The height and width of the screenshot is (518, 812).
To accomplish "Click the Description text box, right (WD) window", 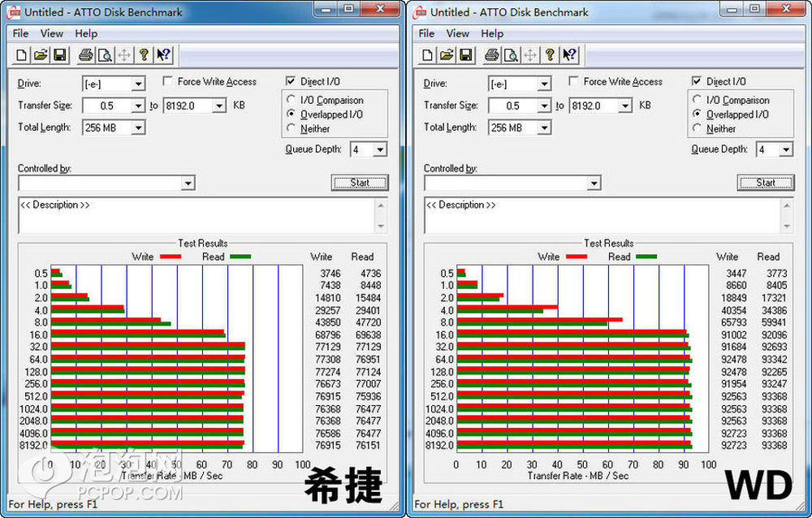I will coord(603,215).
